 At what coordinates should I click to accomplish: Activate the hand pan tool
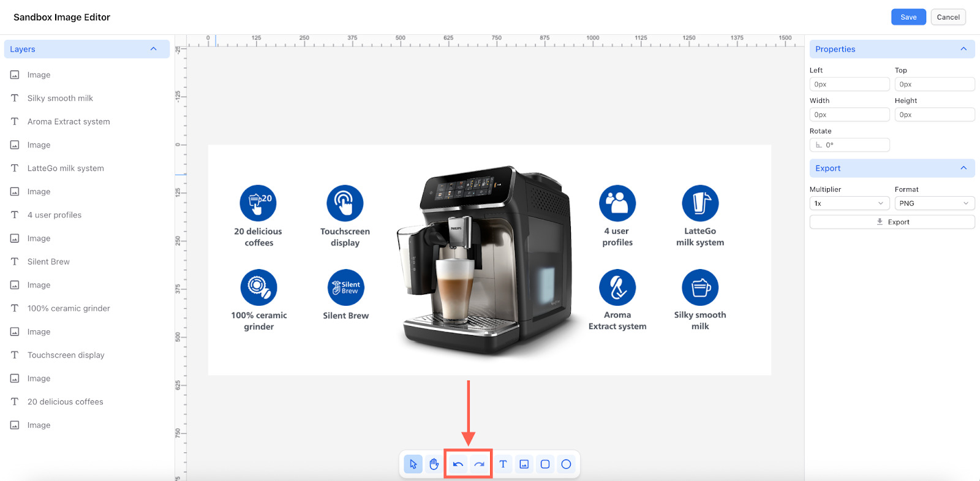(434, 464)
